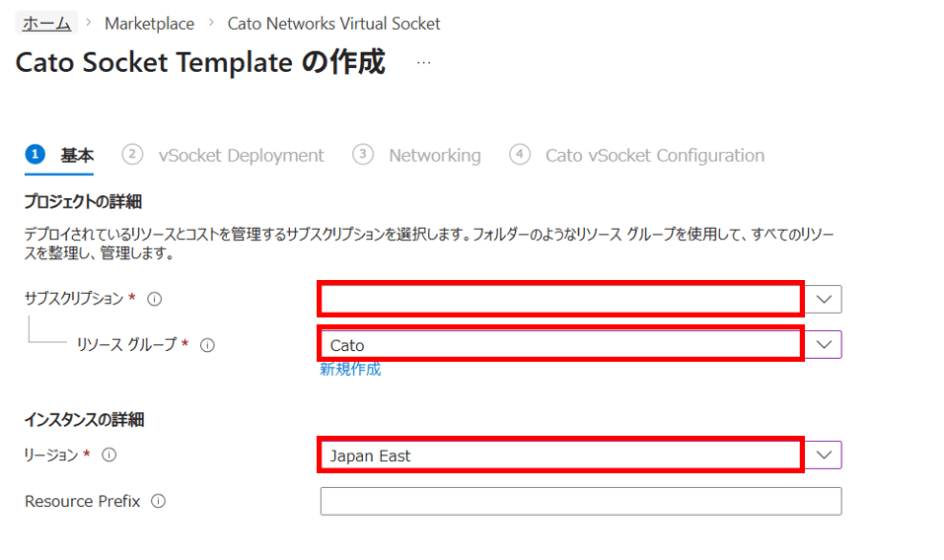Open the リージョン dropdown showing Japan East
The height and width of the screenshot is (560, 944).
[827, 455]
